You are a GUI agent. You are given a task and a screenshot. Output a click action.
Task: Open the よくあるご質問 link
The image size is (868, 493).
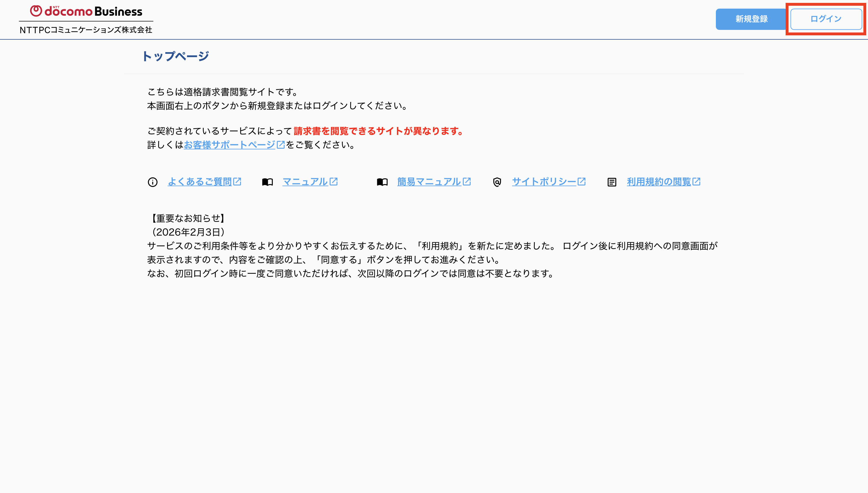pyautogui.click(x=199, y=182)
